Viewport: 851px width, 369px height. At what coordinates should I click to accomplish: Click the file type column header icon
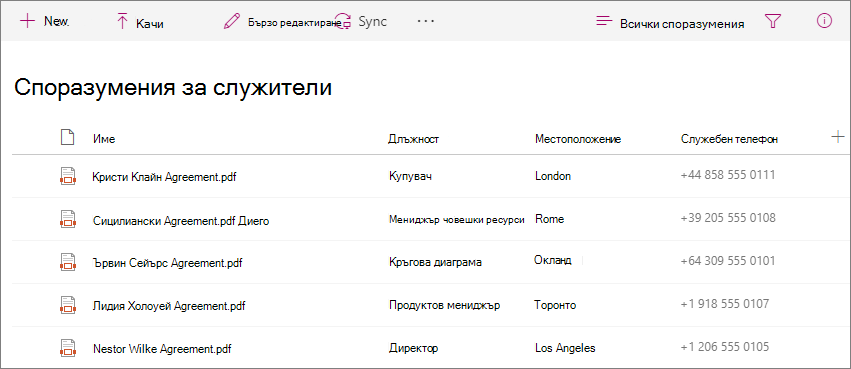click(x=67, y=137)
